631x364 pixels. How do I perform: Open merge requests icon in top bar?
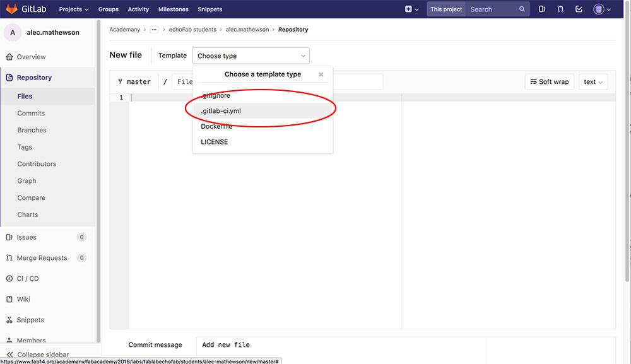pos(560,9)
